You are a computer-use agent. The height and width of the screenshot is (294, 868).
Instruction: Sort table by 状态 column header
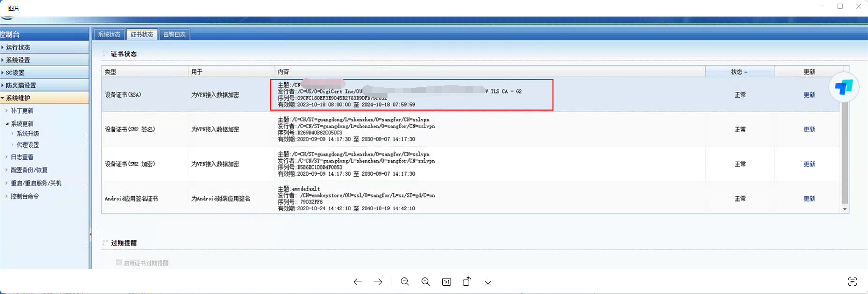click(x=739, y=72)
